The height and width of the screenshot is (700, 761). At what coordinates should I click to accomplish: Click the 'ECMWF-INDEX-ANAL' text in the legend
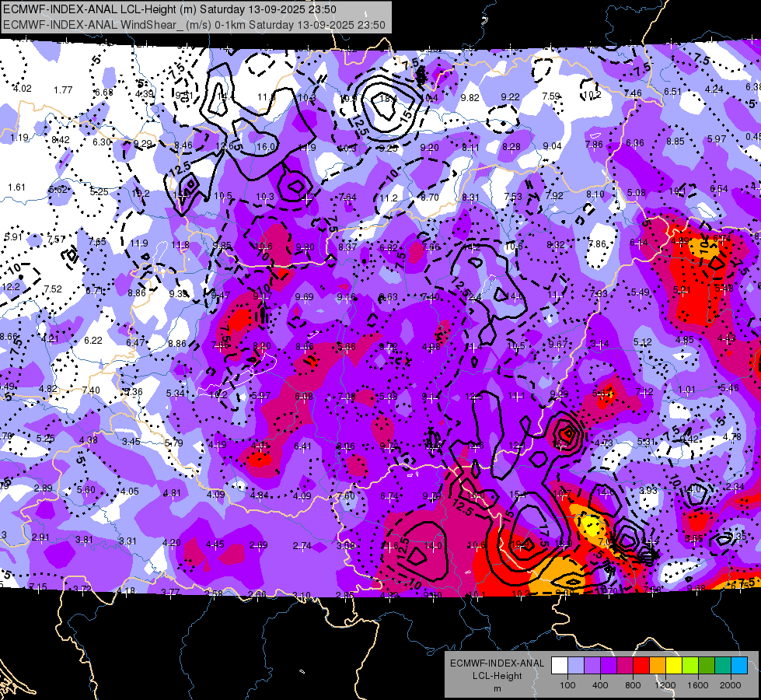point(497,663)
